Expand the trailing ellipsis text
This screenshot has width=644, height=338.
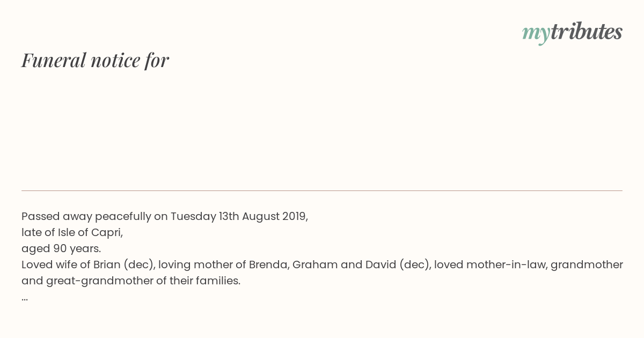[25, 298]
